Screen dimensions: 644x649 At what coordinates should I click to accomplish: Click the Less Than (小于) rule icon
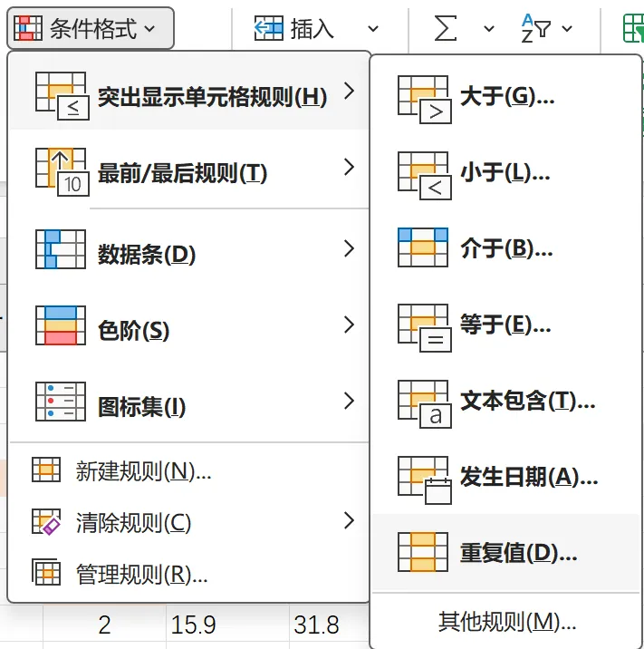[x=423, y=172]
